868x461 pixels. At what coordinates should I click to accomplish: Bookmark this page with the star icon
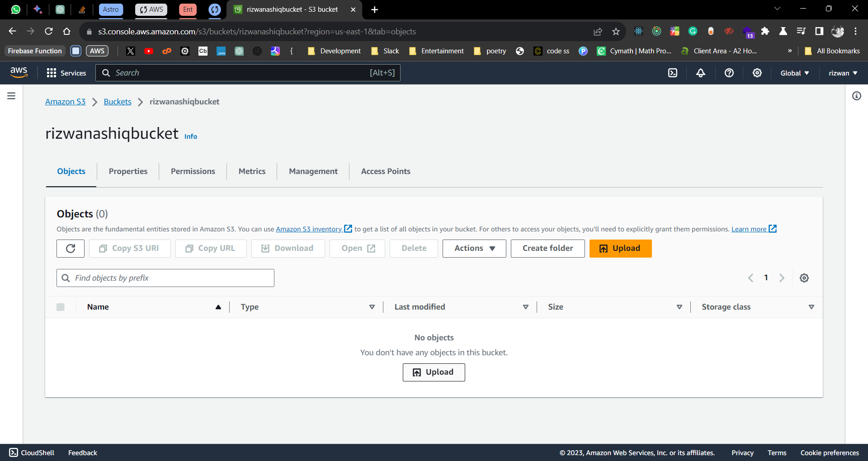point(616,31)
